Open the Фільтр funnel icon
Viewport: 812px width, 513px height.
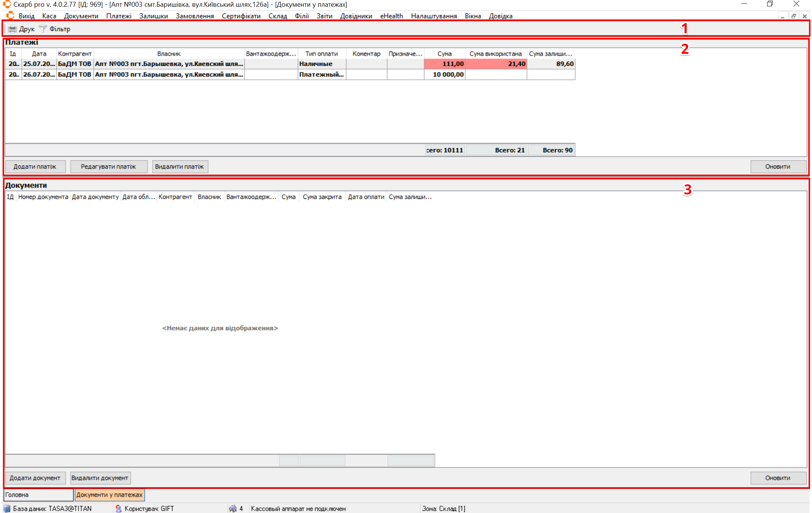click(43, 29)
